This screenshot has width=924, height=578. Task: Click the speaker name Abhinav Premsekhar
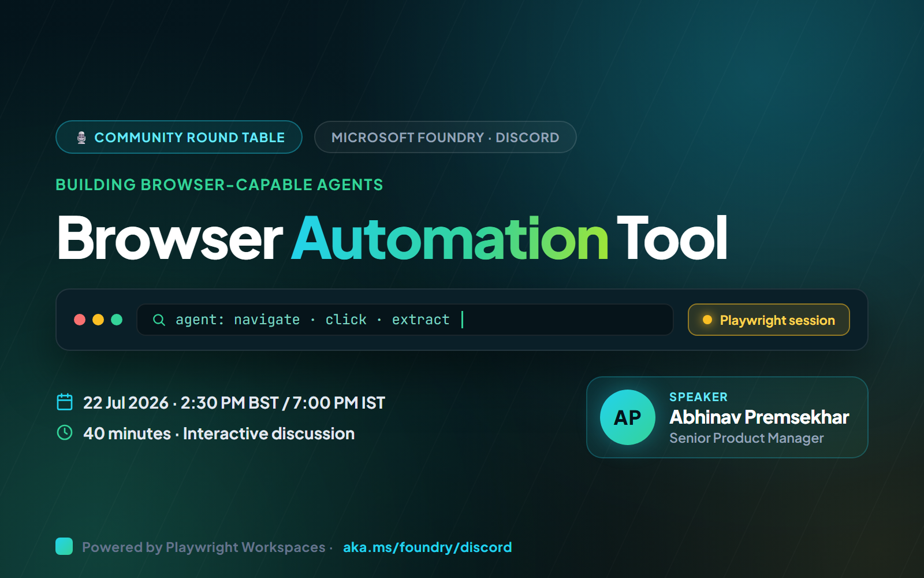(x=759, y=417)
